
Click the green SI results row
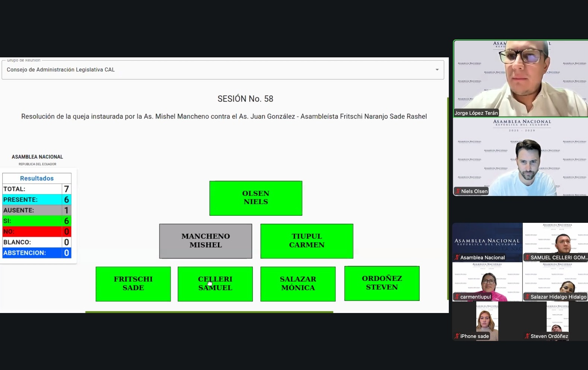point(36,221)
